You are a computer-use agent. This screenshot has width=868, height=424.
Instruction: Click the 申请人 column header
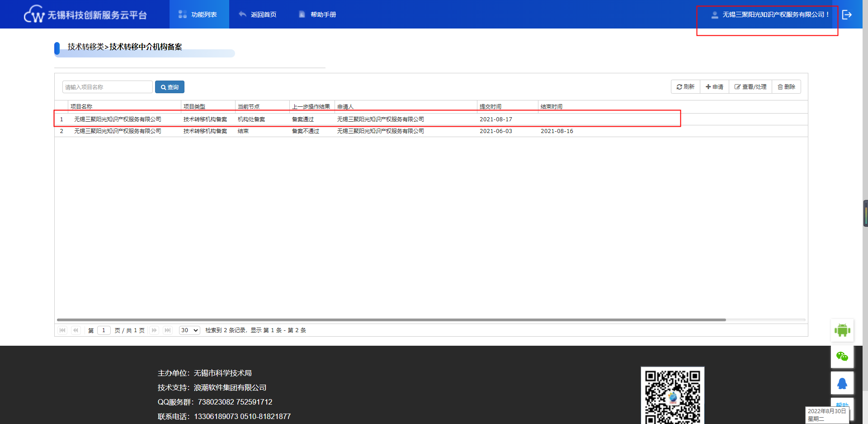click(x=406, y=107)
